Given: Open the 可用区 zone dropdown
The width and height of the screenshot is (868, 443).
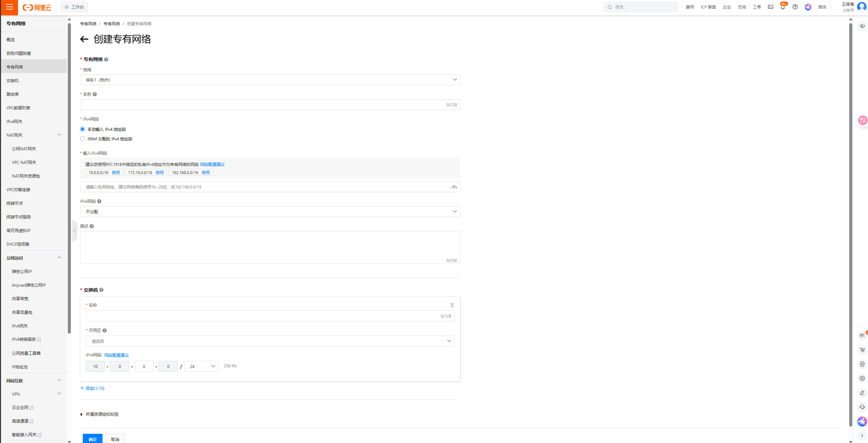Looking at the screenshot, I should [x=270, y=341].
